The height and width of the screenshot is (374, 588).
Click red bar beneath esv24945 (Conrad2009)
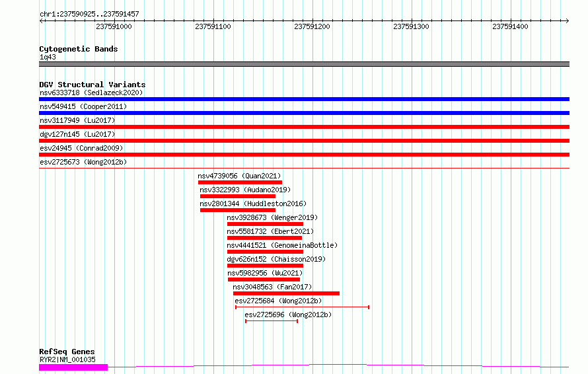[x=304, y=155]
